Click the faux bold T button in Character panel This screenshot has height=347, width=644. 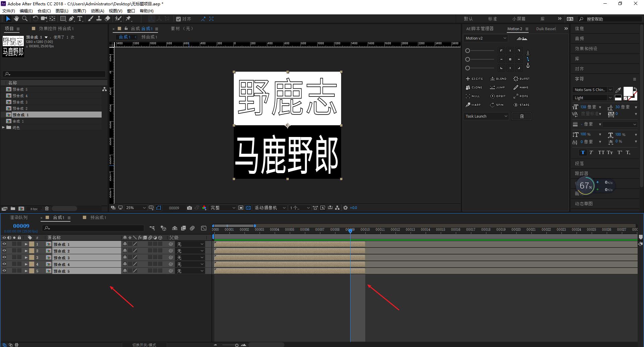click(x=583, y=152)
